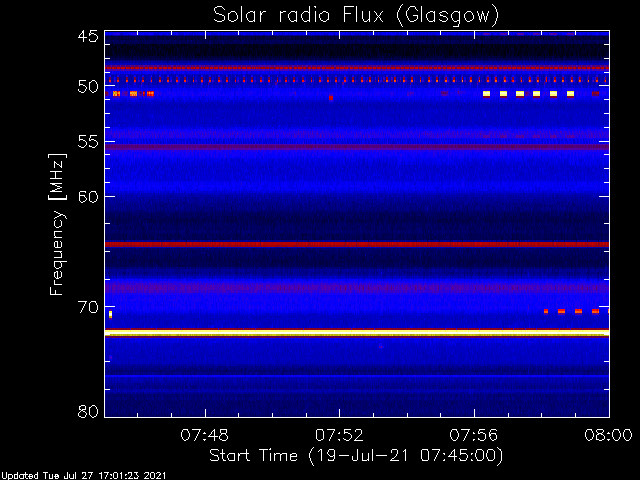Click the frequency tick label "80"

coord(88,411)
